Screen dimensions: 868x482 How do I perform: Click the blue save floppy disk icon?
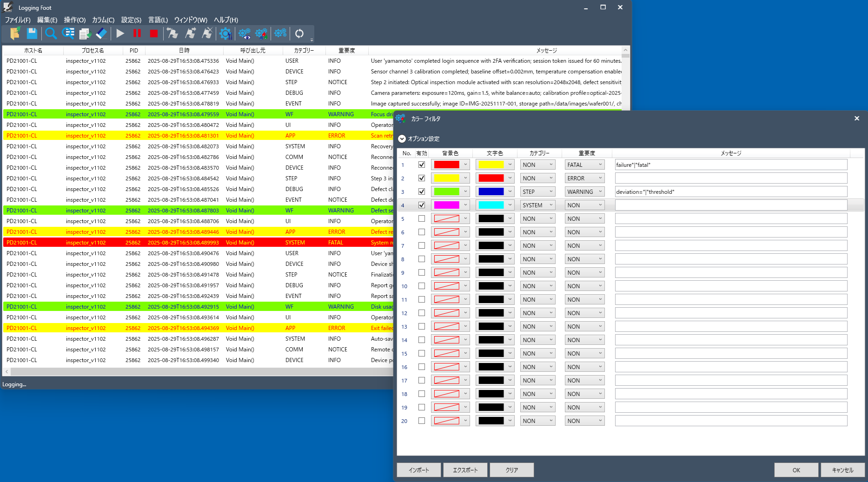(32, 33)
